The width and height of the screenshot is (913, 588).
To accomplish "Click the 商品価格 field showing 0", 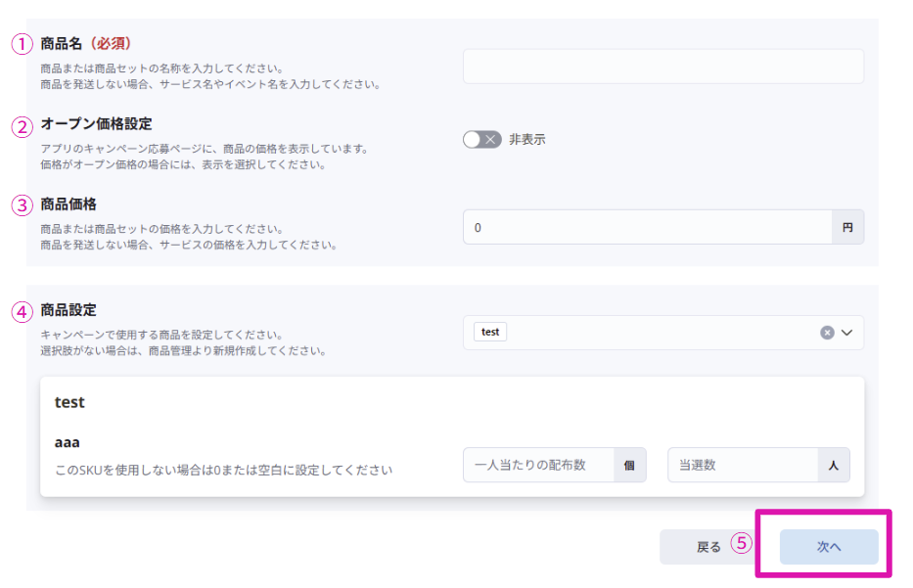I will 647,227.
